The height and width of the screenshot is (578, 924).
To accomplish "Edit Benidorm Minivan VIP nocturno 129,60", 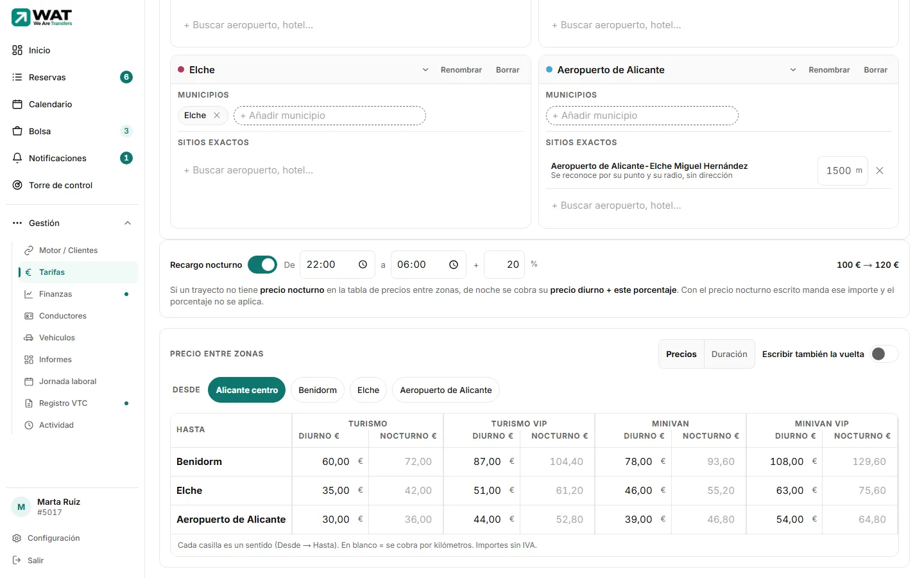I will pyautogui.click(x=860, y=462).
